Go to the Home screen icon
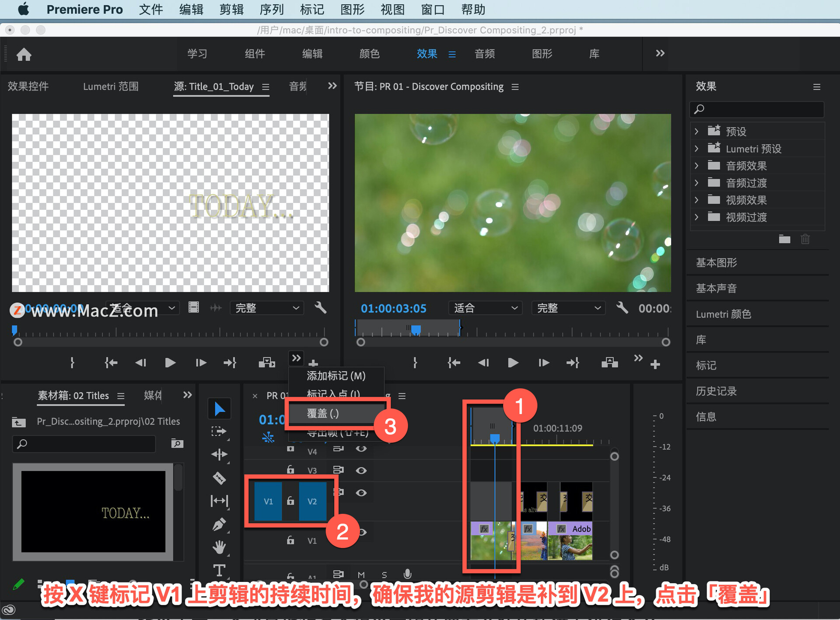 click(24, 54)
